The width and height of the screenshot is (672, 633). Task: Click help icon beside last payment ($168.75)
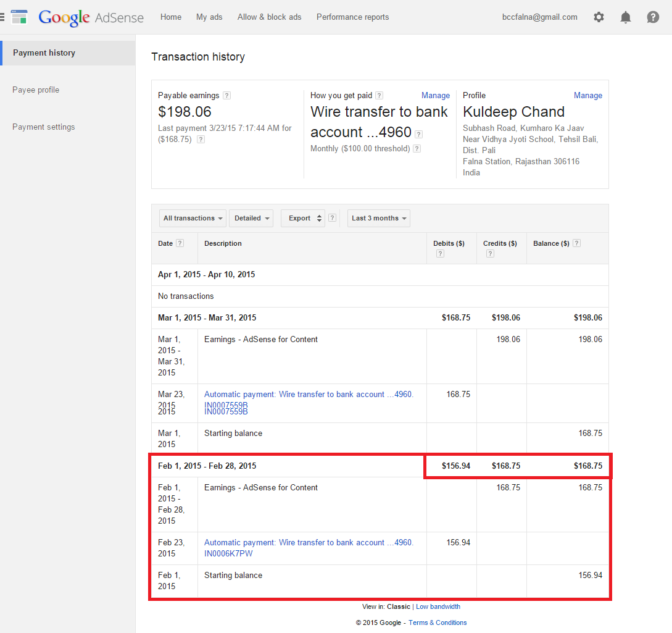pos(201,140)
